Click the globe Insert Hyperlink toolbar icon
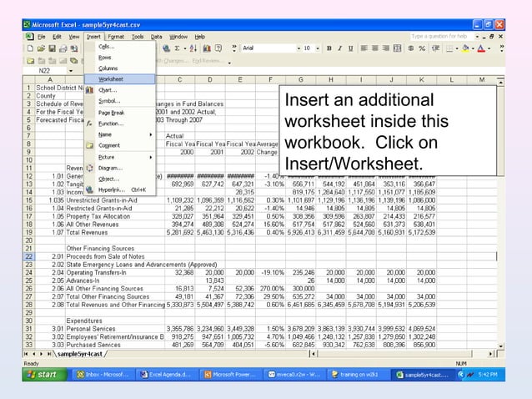 (166, 48)
